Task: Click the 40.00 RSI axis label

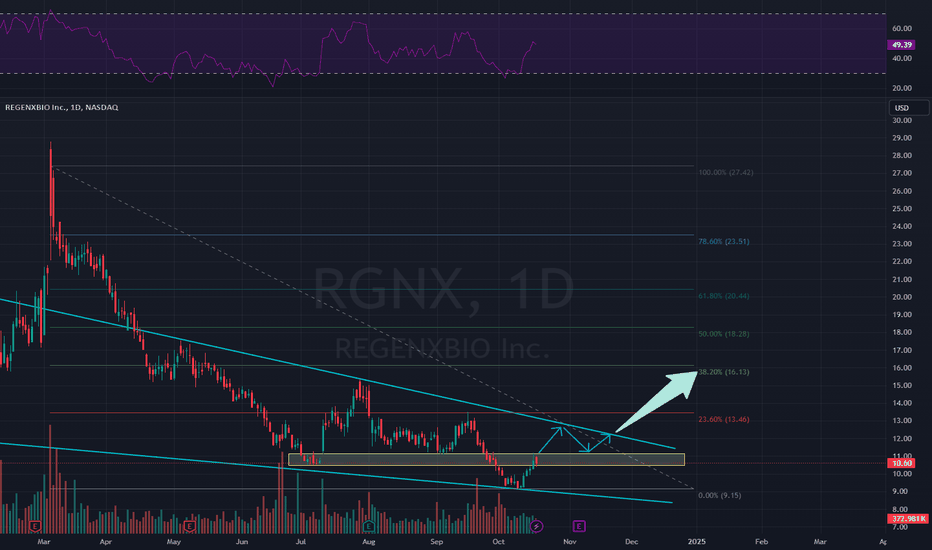Action: (x=902, y=58)
